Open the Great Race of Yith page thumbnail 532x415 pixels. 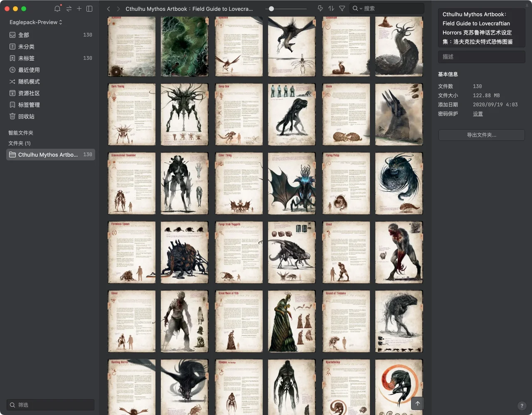click(x=239, y=322)
